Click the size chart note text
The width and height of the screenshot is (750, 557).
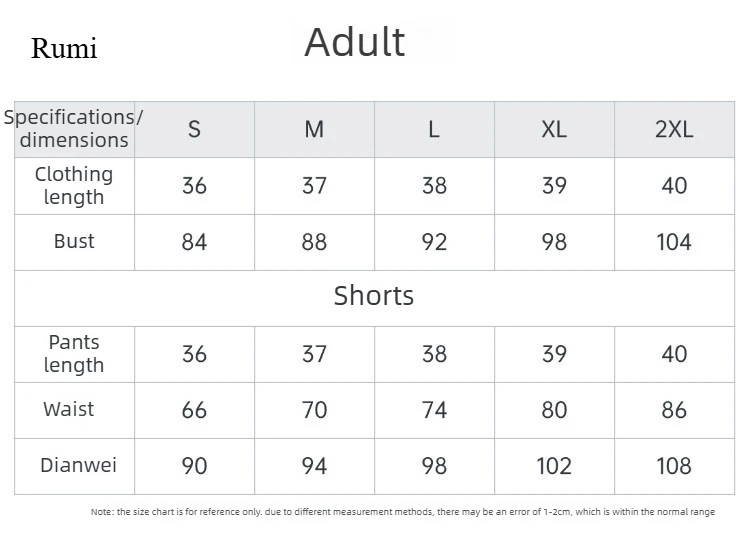pyautogui.click(x=403, y=512)
